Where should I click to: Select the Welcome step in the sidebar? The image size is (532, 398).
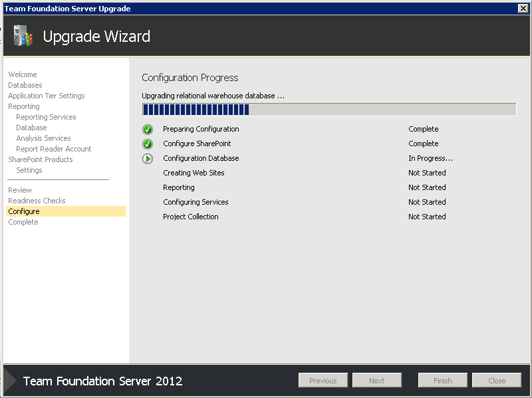click(x=23, y=74)
